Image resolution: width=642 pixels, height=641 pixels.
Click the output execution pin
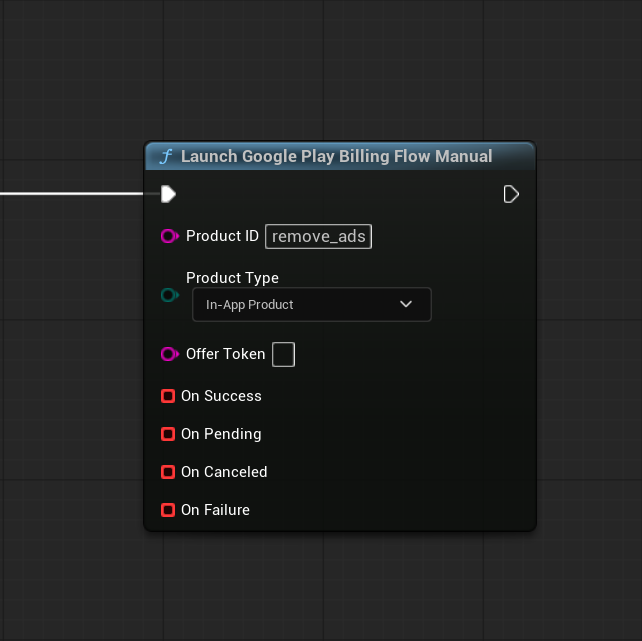[x=511, y=194]
